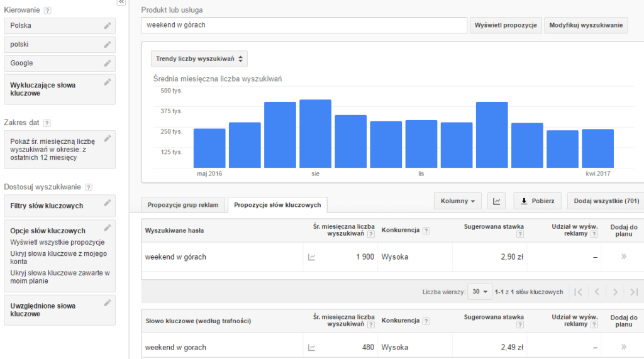Click the Wyświetl propozycje button

(506, 25)
